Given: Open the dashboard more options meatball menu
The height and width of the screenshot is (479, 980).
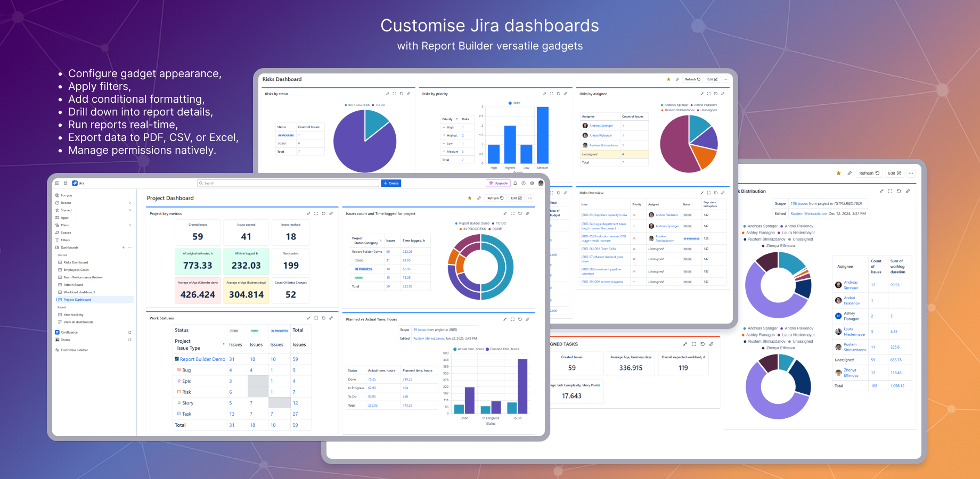Looking at the screenshot, I should tap(530, 198).
